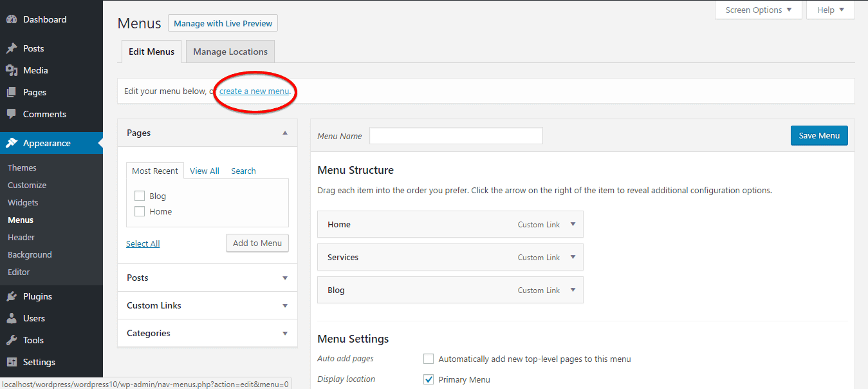Click the Users person icon
The image size is (868, 389).
(12, 319)
